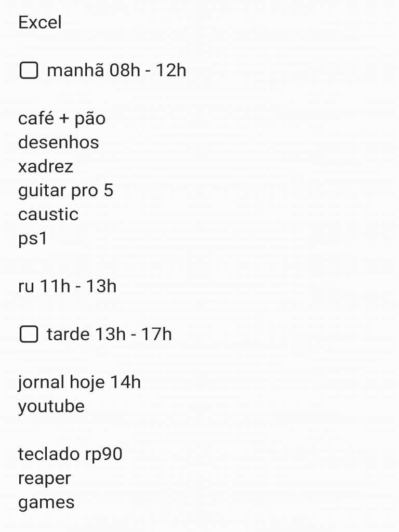Screen dimensions: 399x532
Task: Check the manhã 08h - 12h checkbox
Action: tap(29, 71)
